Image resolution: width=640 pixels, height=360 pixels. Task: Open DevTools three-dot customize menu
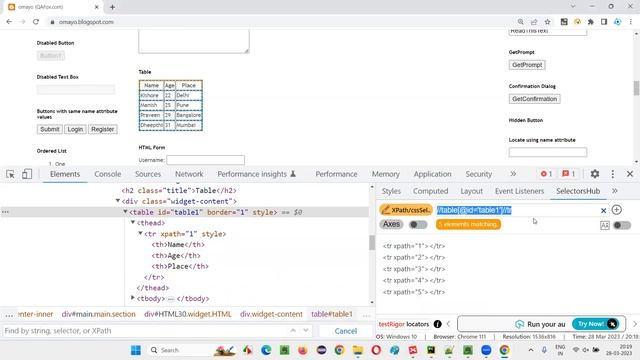pos(613,174)
